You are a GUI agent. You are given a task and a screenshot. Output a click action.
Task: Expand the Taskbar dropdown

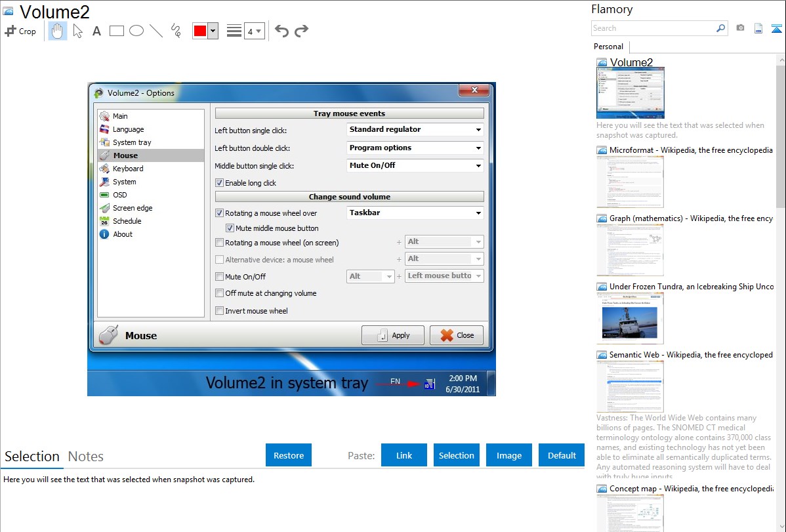415,213
